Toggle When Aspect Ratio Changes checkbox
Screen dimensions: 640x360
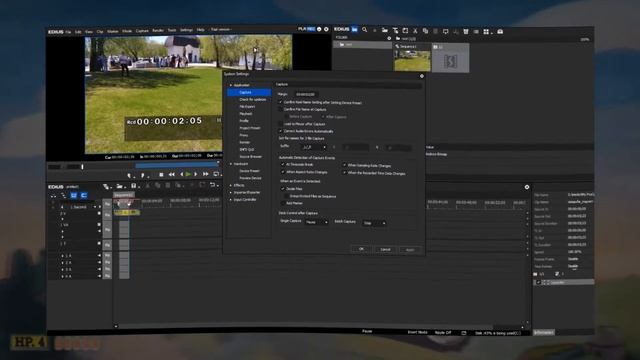pos(282,172)
